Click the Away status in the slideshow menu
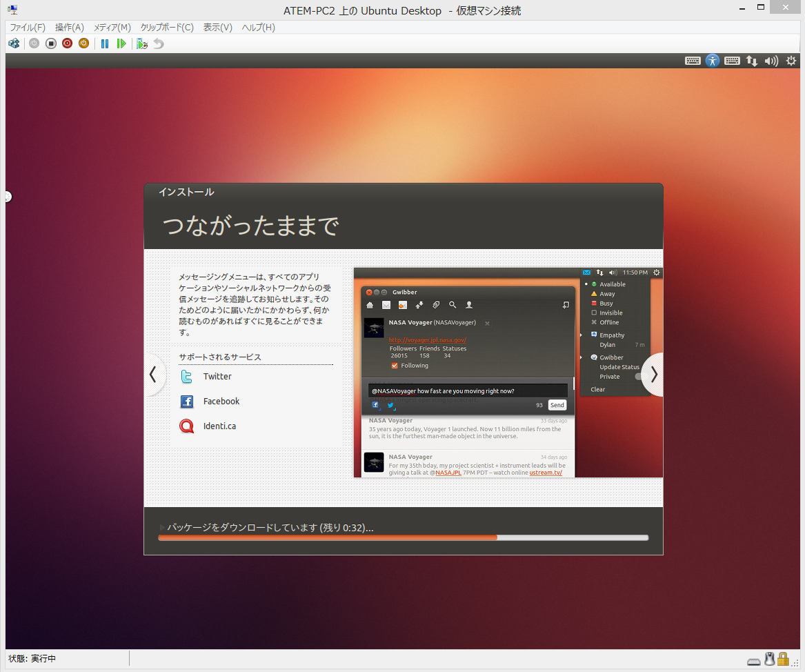This screenshot has width=805, height=672. point(607,294)
